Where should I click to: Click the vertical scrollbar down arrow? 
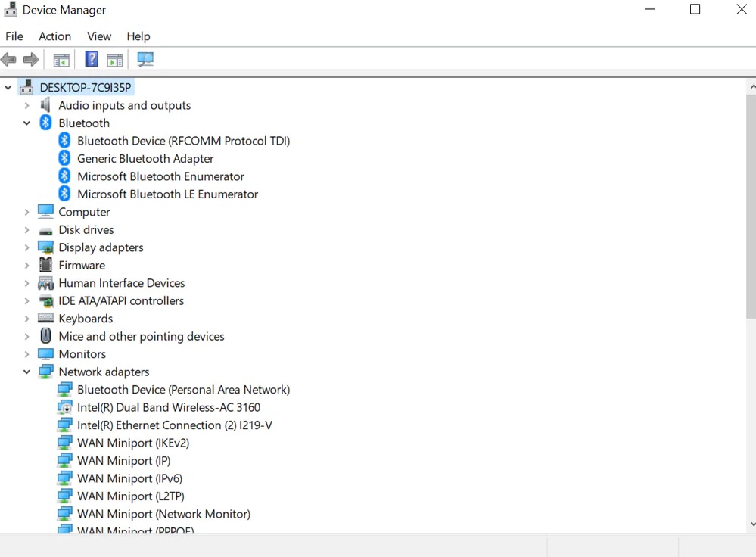coord(751,524)
